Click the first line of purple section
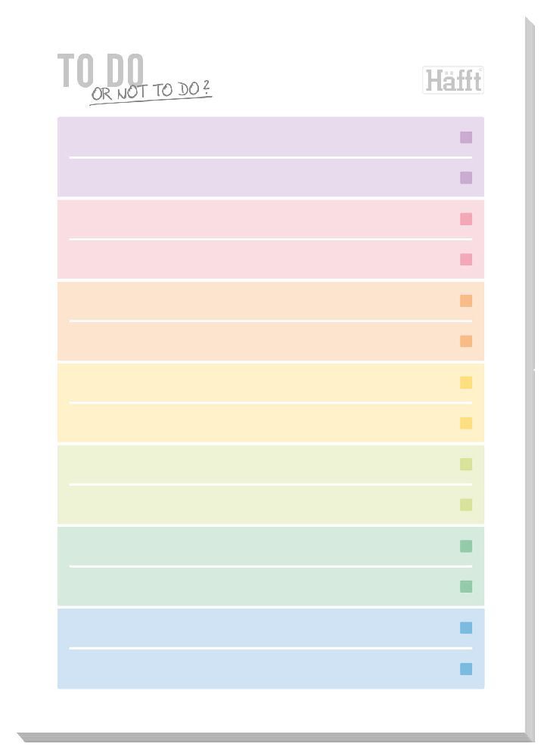The image size is (550, 756). (x=264, y=138)
